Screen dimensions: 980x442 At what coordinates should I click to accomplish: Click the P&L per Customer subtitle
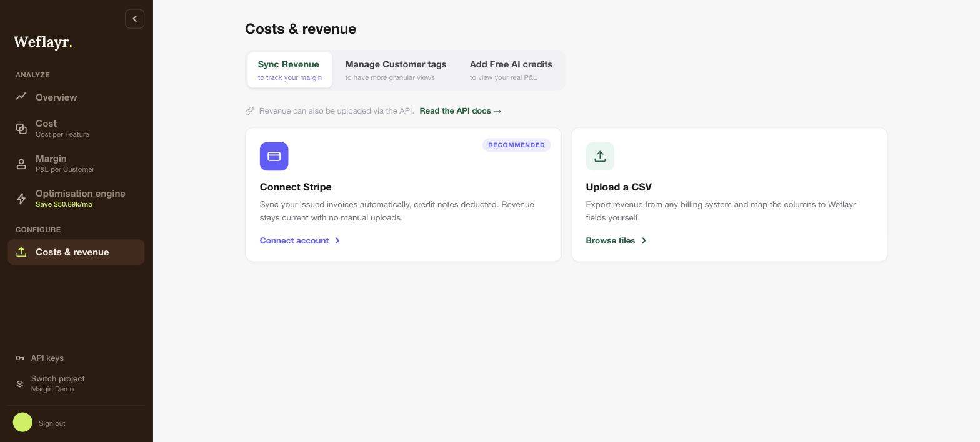click(x=65, y=169)
